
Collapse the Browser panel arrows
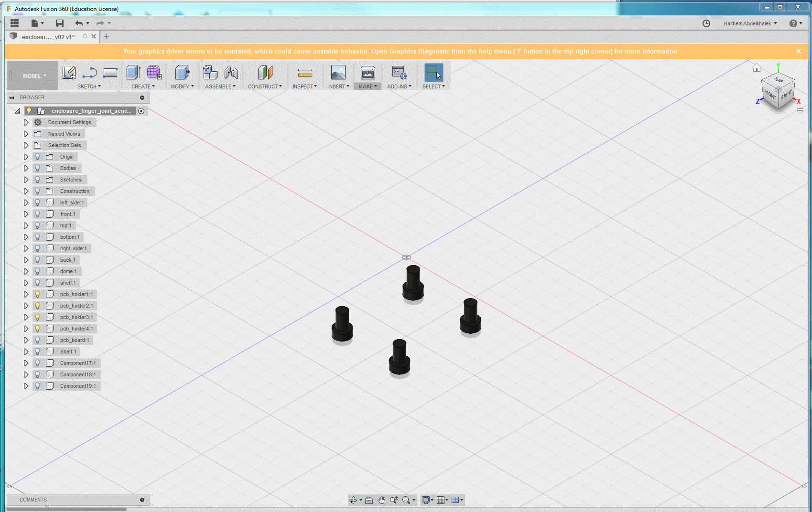point(11,97)
